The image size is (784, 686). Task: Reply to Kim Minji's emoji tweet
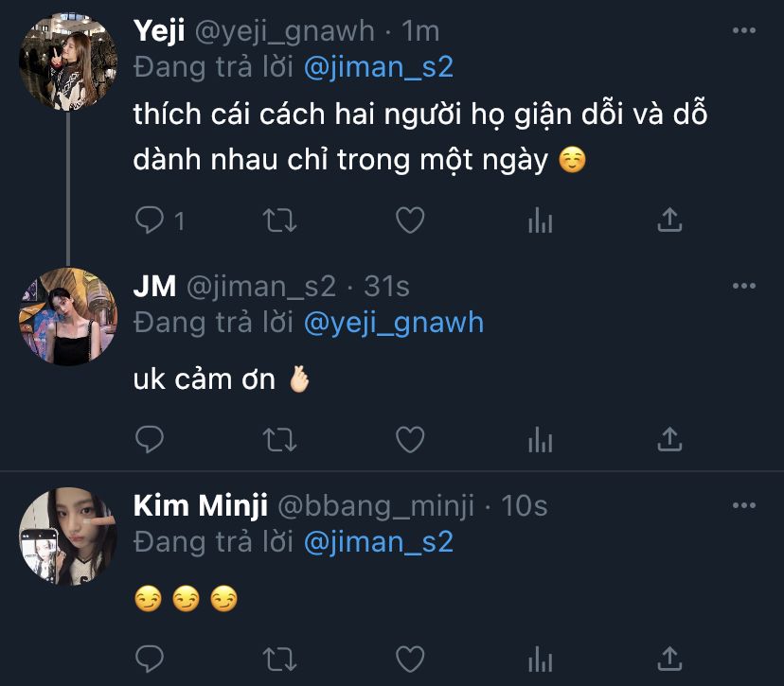pyautogui.click(x=150, y=658)
